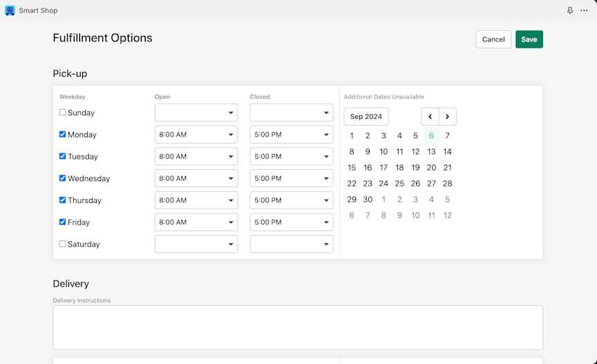Enable the Saturday pick-up checkbox
This screenshot has height=364, width=597.
coord(62,244)
